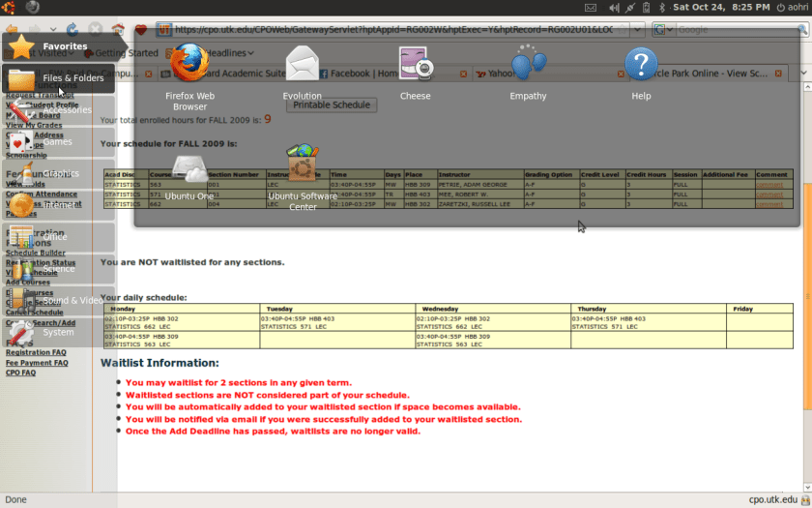Close the Circle Park Online tab
This screenshot has height=508, width=812.
(778, 74)
